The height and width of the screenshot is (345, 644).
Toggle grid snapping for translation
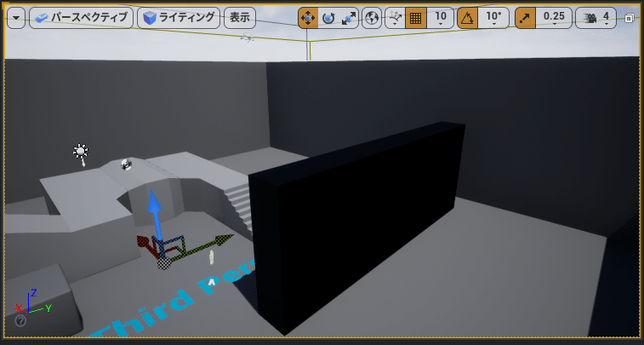point(416,18)
